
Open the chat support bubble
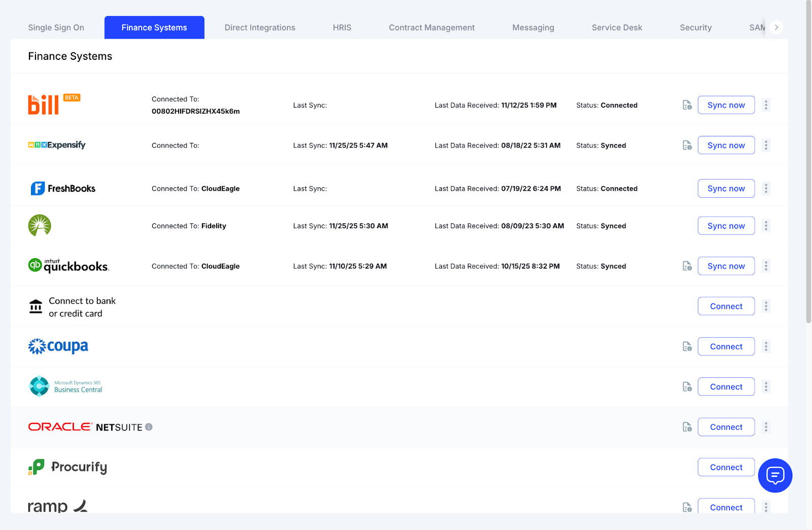coord(774,476)
